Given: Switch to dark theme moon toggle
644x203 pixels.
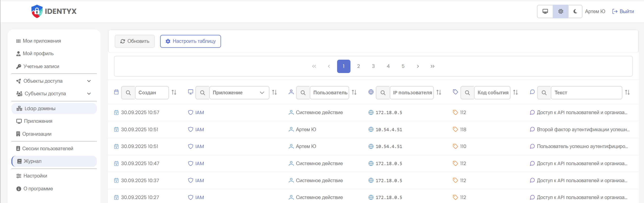Looking at the screenshot, I should pos(575,11).
